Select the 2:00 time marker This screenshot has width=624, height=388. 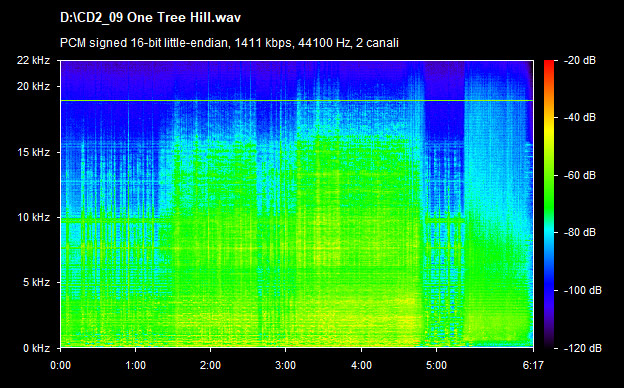(x=210, y=365)
